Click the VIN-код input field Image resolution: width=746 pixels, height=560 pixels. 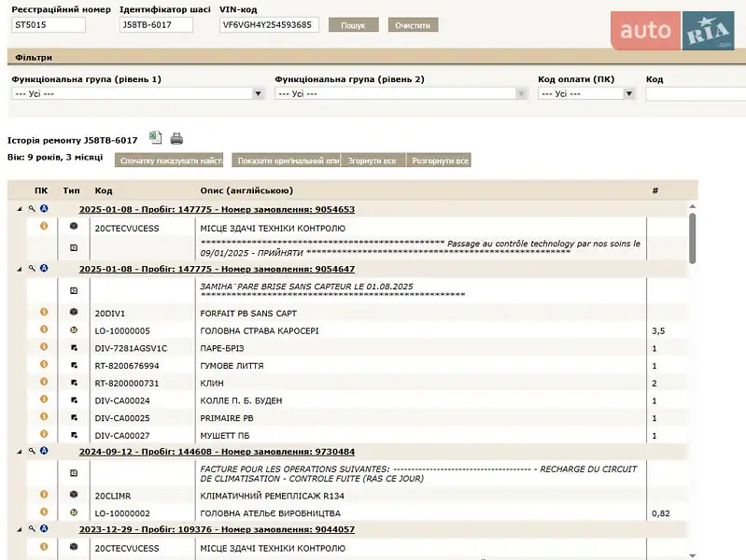[269, 25]
